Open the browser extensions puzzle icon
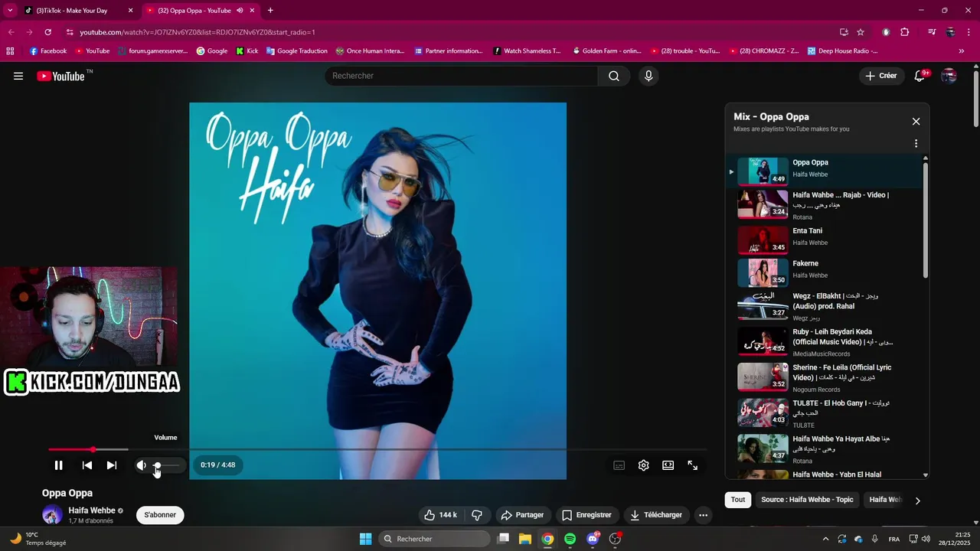Viewport: 980px width, 551px height. click(x=905, y=32)
